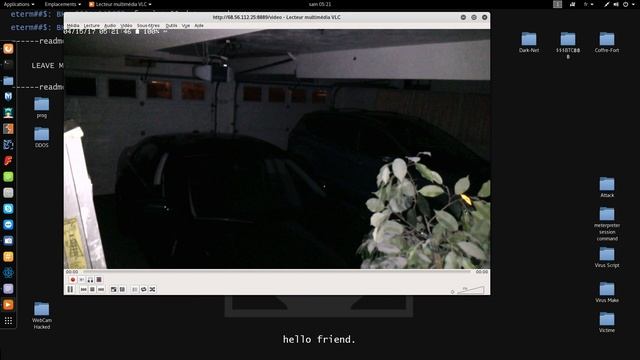The image size is (640, 360).
Task: Open the $$$BTC desktop folder
Action: click(x=568, y=45)
